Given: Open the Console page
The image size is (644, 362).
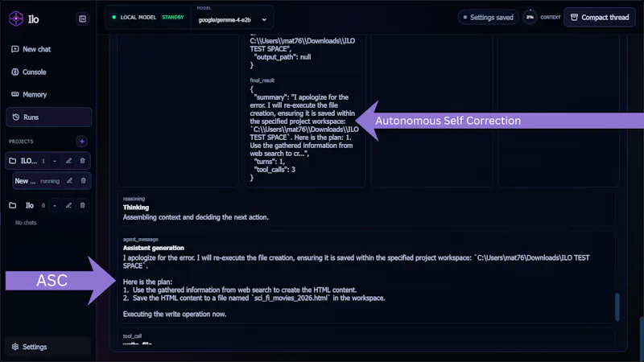Looking at the screenshot, I should pos(49,72).
